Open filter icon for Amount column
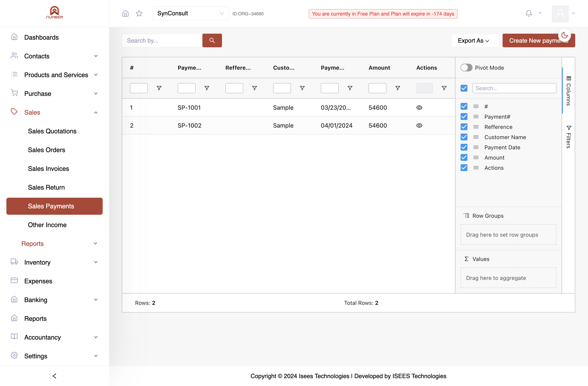The image size is (588, 386). click(x=398, y=88)
